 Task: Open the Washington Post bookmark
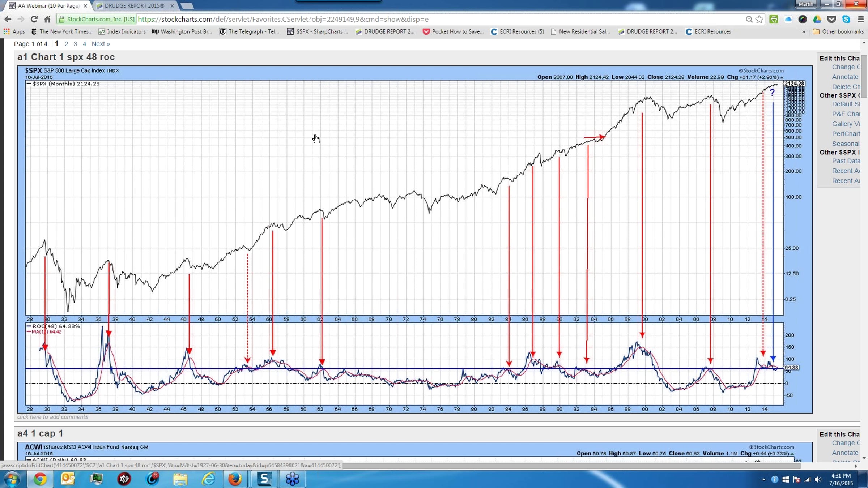[x=182, y=31]
